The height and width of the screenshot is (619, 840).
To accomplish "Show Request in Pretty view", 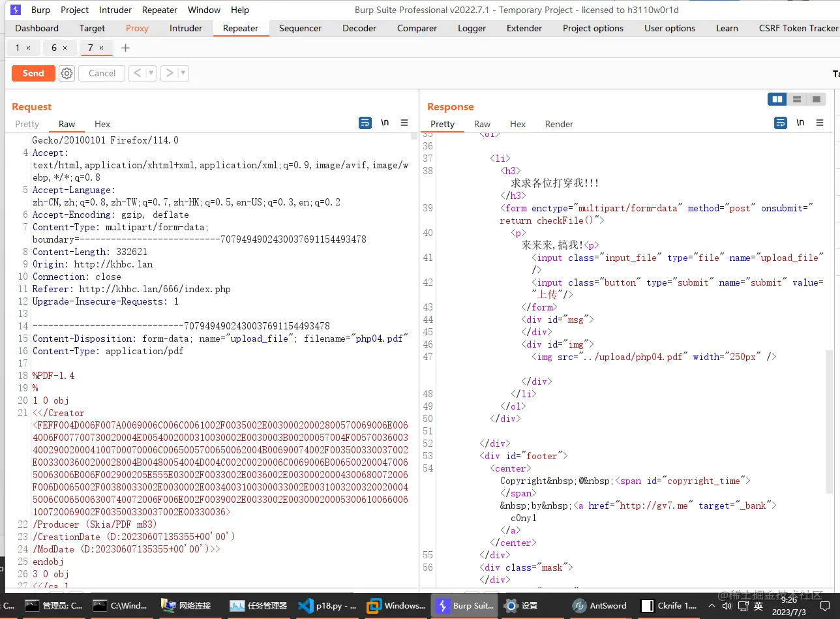I will click(x=27, y=124).
